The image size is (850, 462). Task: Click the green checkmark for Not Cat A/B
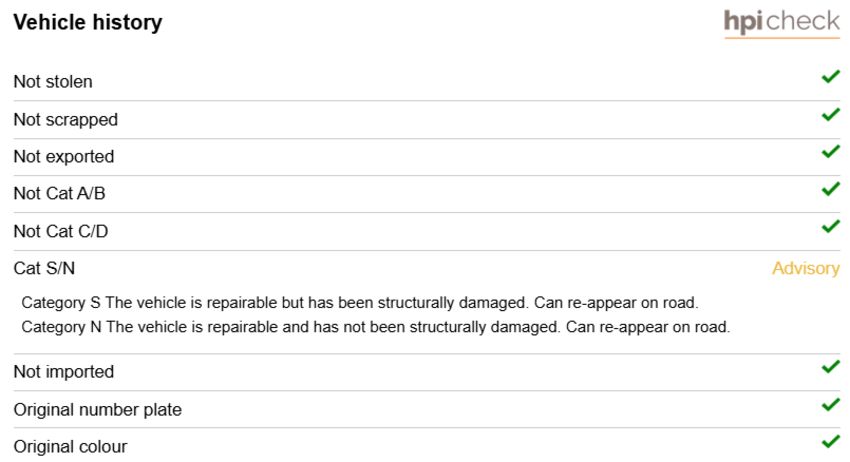click(830, 189)
